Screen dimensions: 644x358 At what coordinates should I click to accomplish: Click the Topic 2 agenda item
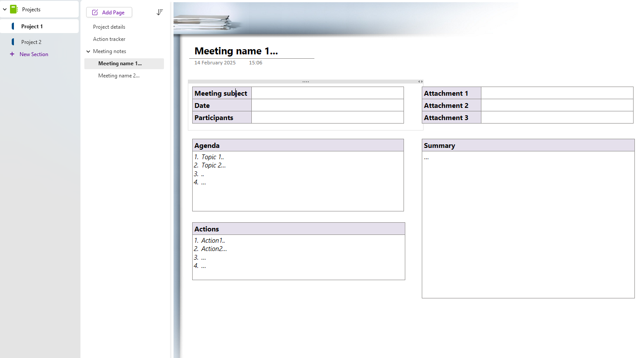(213, 165)
